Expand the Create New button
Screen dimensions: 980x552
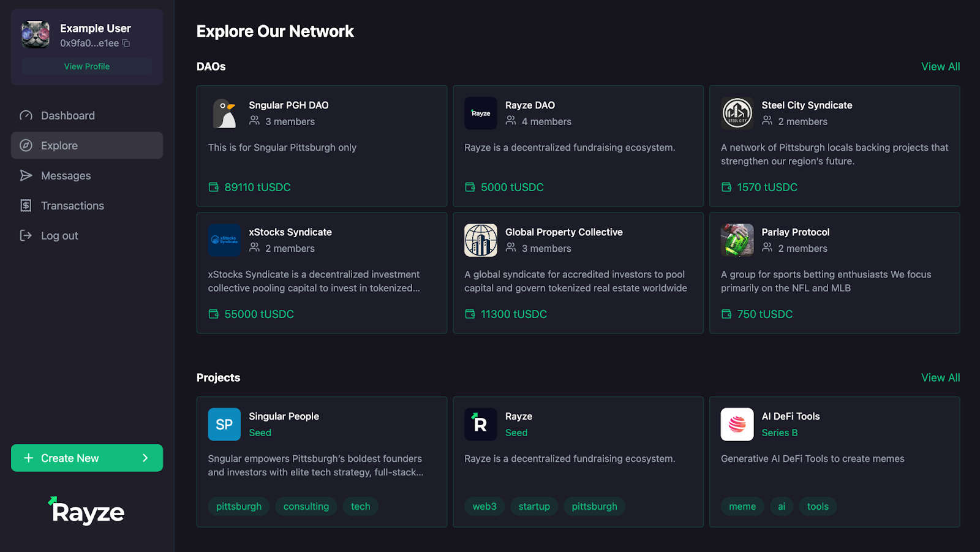click(87, 458)
